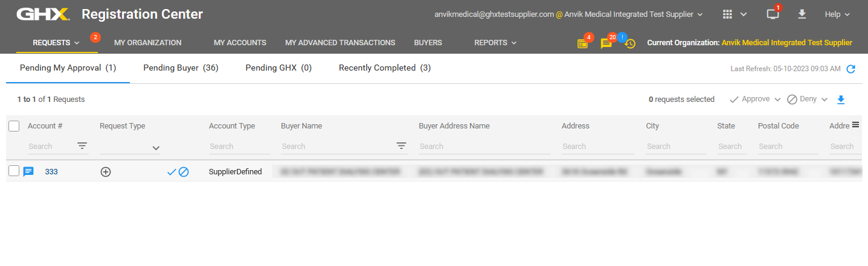
Task: Open the Recently Completed tab
Action: (x=384, y=68)
